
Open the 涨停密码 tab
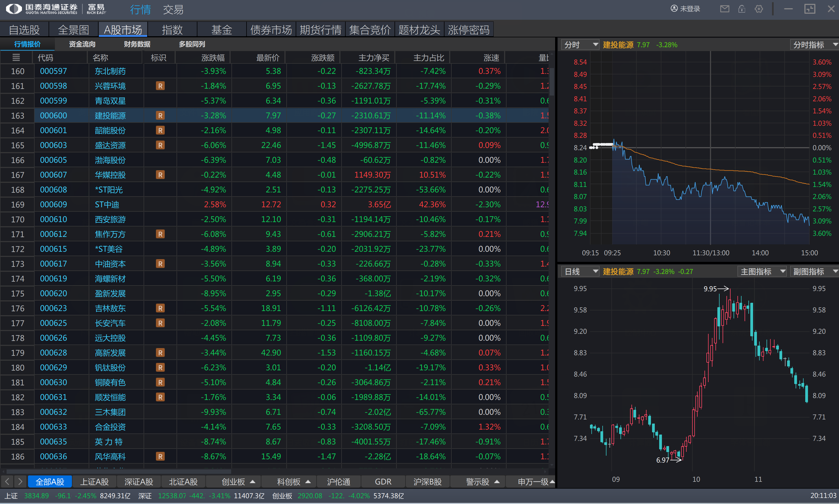click(469, 30)
